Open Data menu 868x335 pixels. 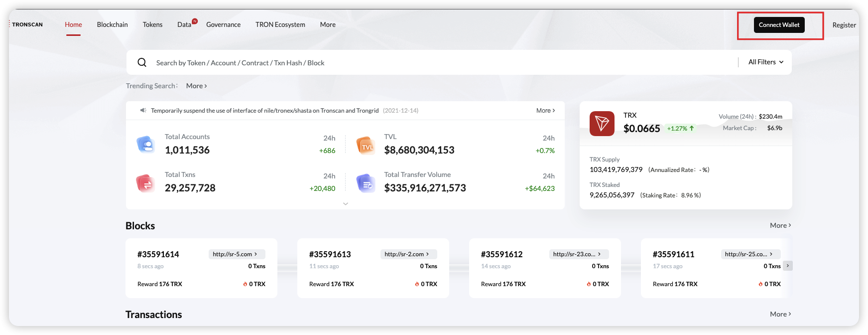(184, 24)
